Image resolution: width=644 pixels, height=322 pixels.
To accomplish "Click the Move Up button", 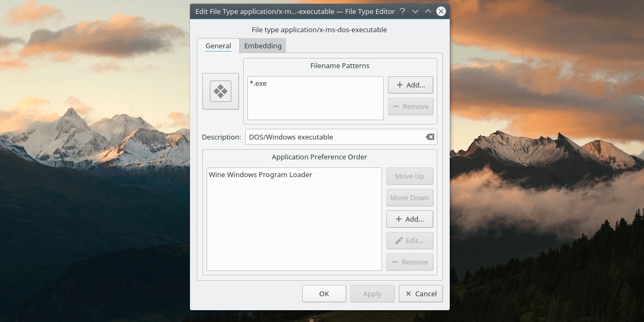I will 409,176.
